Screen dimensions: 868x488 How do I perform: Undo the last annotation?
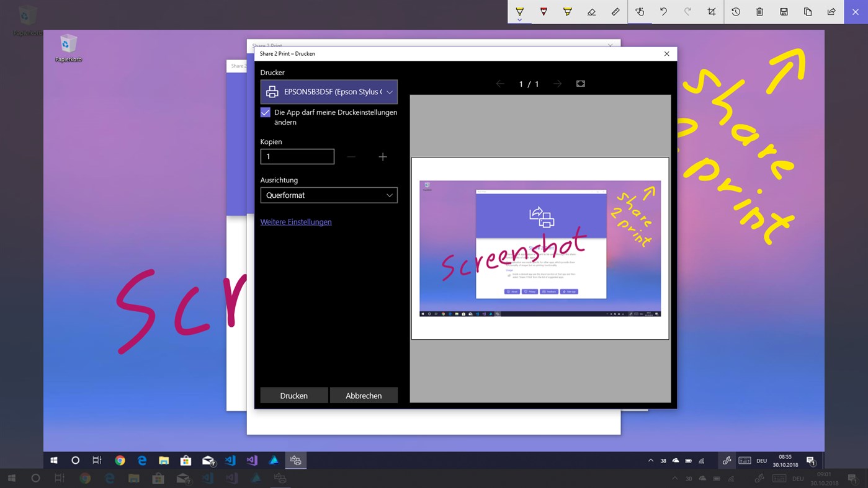click(x=663, y=12)
